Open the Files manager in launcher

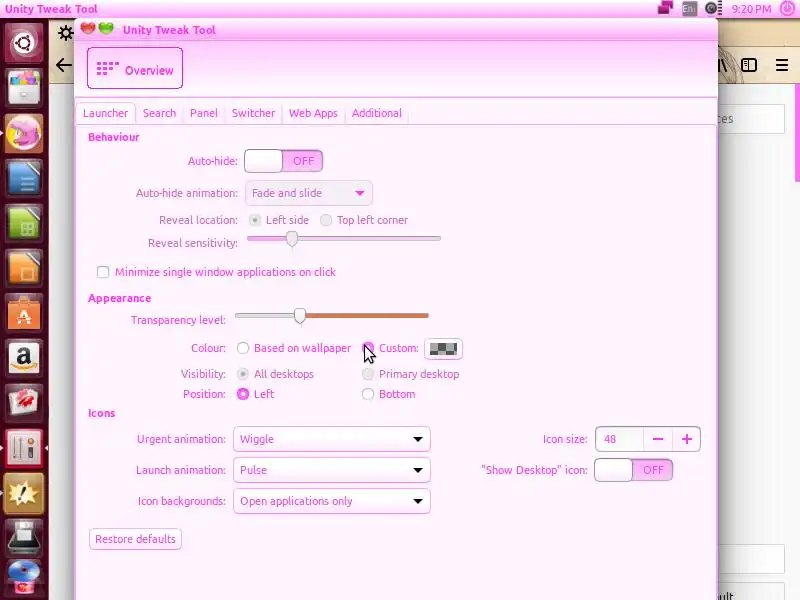tap(23, 88)
